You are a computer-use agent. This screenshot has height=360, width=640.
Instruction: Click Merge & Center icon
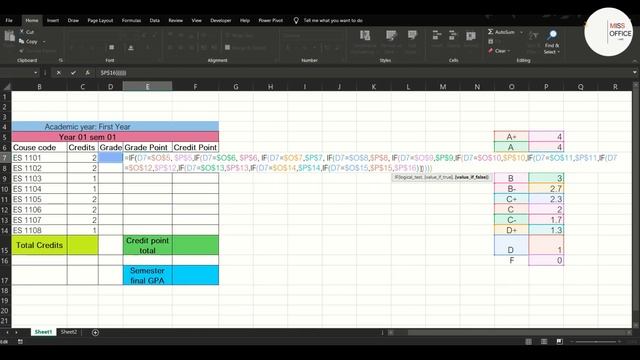point(228,47)
